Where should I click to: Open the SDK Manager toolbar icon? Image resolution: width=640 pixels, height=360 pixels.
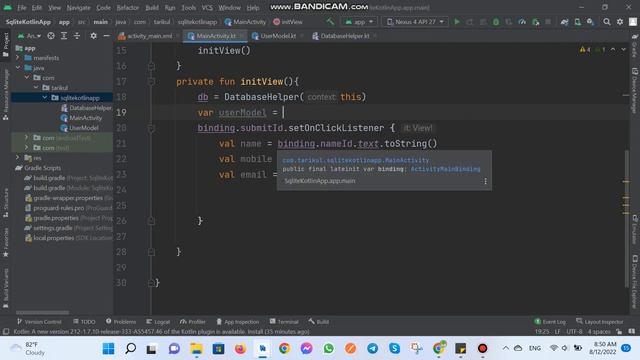coord(590,22)
